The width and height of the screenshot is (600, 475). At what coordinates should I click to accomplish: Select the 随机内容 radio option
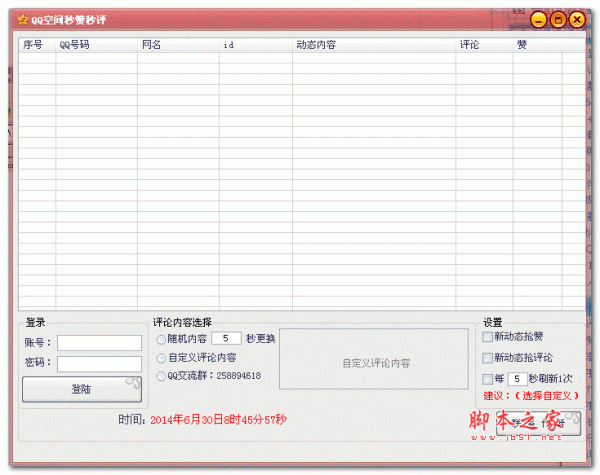[x=161, y=340]
